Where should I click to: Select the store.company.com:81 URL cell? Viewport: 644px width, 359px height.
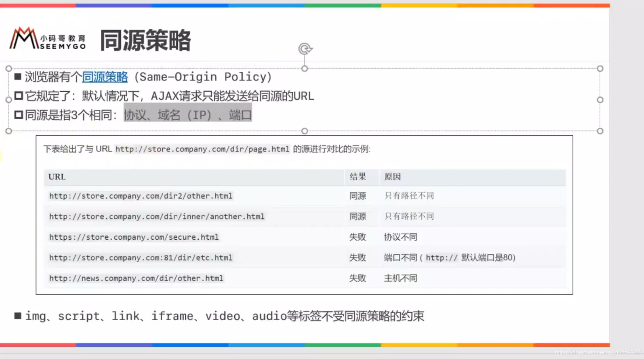point(141,258)
